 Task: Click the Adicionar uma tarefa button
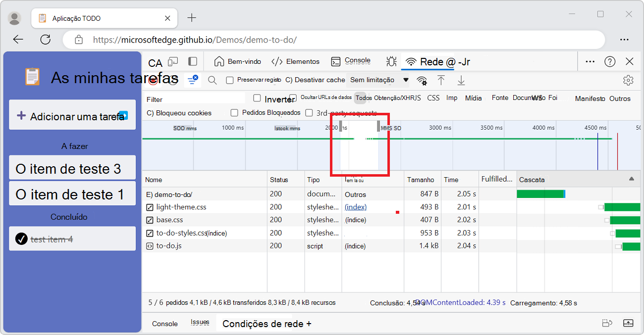pos(72,114)
